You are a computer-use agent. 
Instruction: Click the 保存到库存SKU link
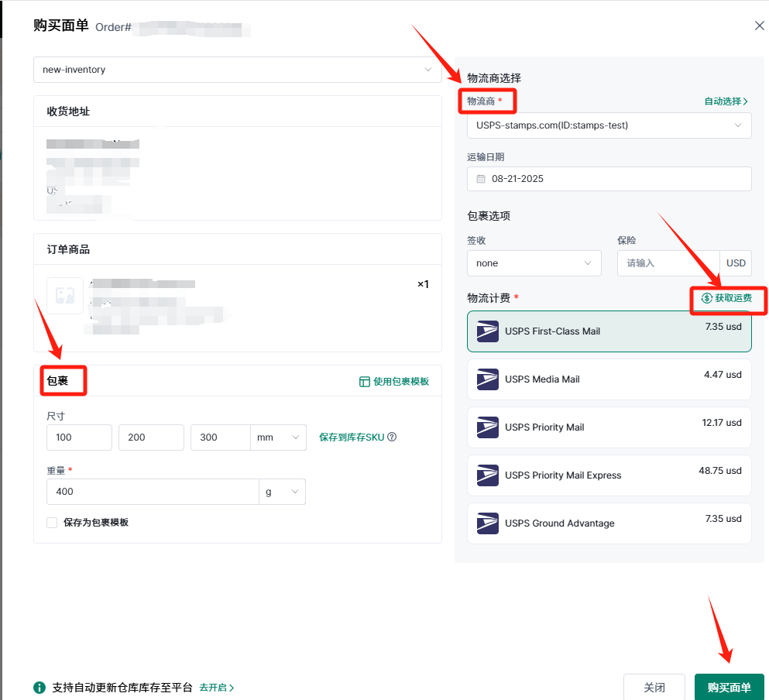click(352, 437)
